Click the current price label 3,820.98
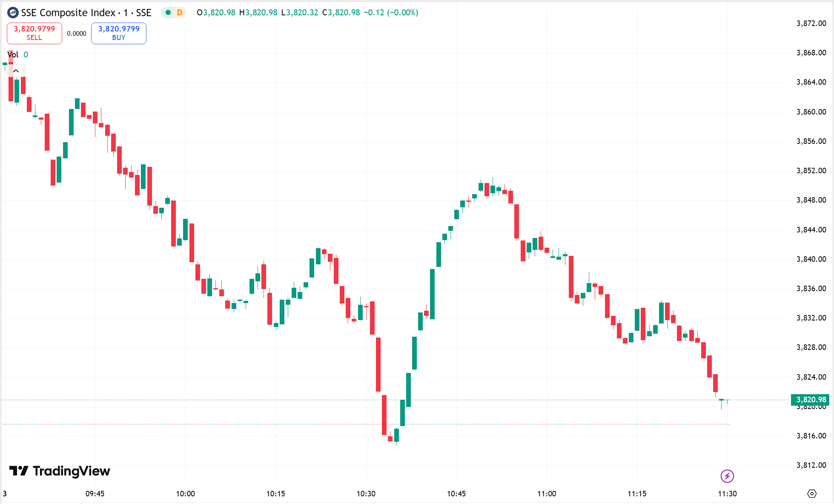Screen dimensions: 834x504 click(x=811, y=400)
